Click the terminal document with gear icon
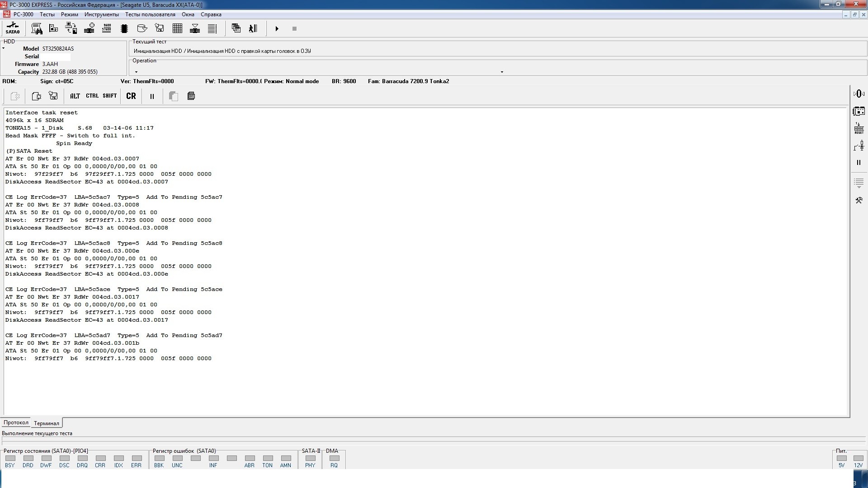Screen dimensions: 868x488 36,96
